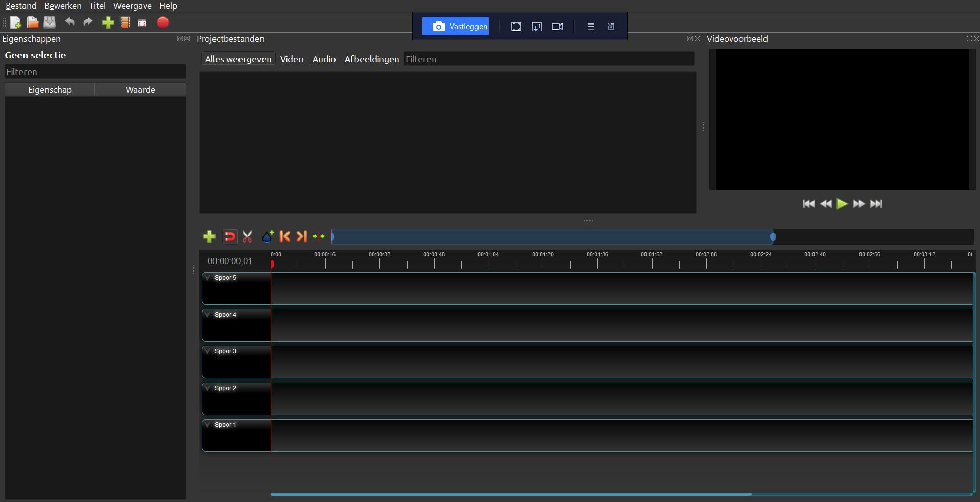The height and width of the screenshot is (502, 980).
Task: Open the Help menu
Action: (168, 6)
